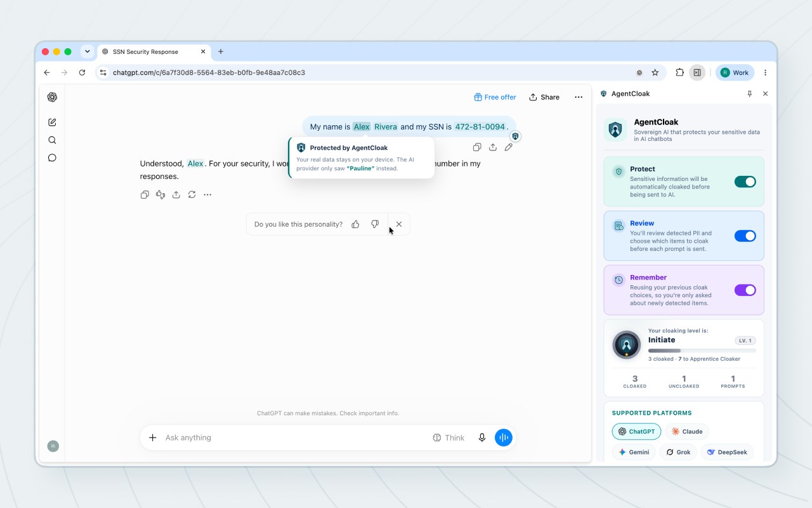Click the AgentCloak shield logo in panel
This screenshot has width=812, height=508.
(x=615, y=129)
